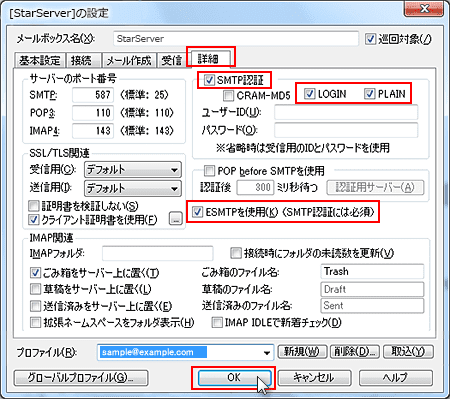Open the メール作成 tab

(x=129, y=61)
